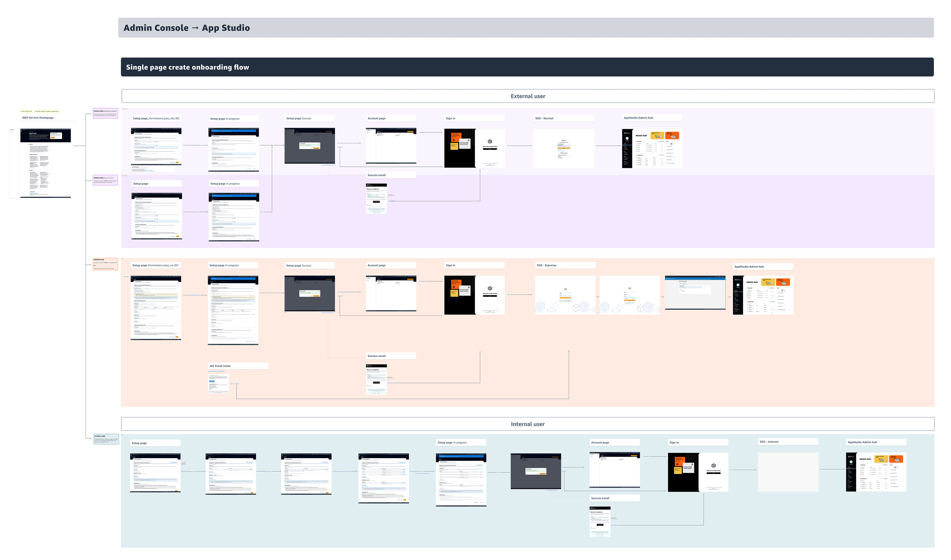Screen dimensions: 951x560
Task: Click the 'External user' section header
Action: pyautogui.click(x=528, y=96)
